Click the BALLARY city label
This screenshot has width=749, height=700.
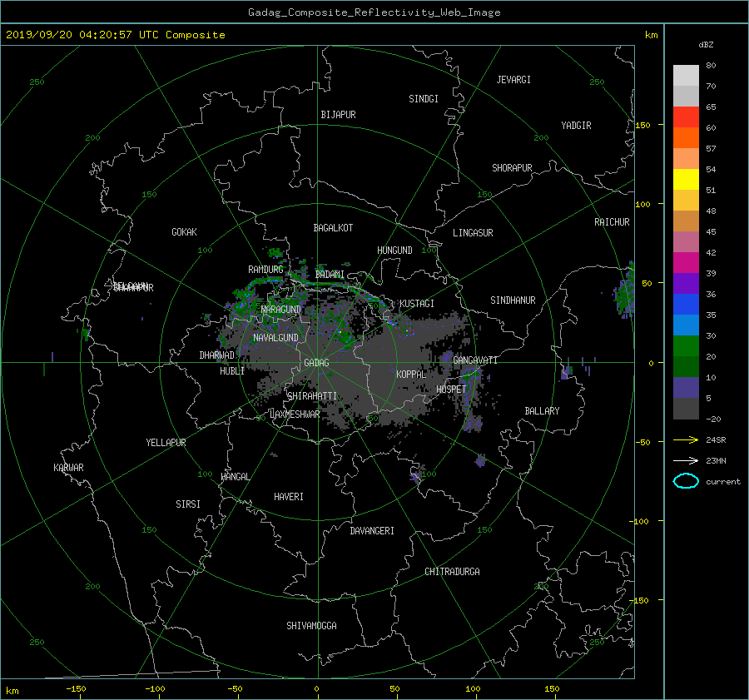(x=542, y=411)
